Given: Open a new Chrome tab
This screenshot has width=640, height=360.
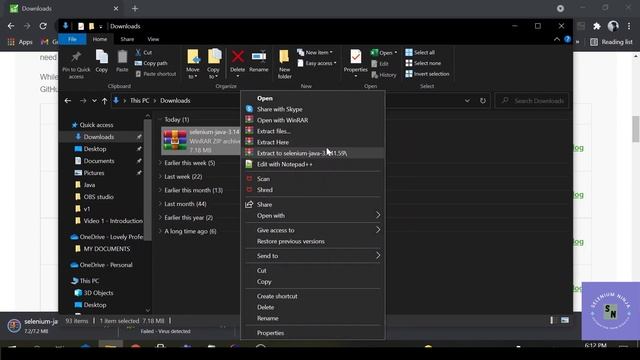Looking at the screenshot, I should click(135, 8).
